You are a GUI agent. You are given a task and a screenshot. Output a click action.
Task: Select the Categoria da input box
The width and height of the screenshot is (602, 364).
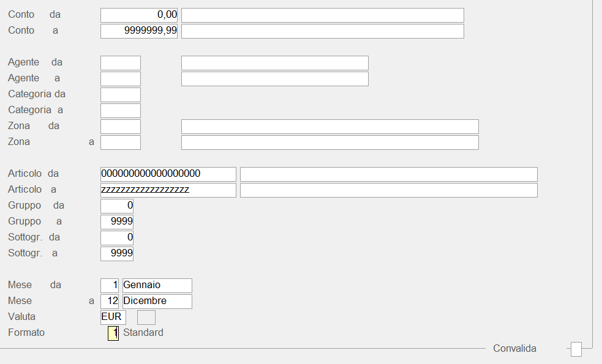[x=121, y=94]
